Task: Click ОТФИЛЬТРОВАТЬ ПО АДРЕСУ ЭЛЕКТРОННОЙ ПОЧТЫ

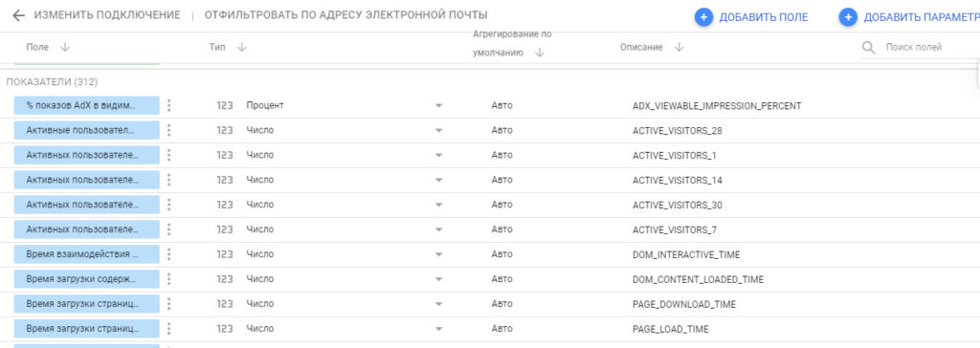Action: pos(346,15)
